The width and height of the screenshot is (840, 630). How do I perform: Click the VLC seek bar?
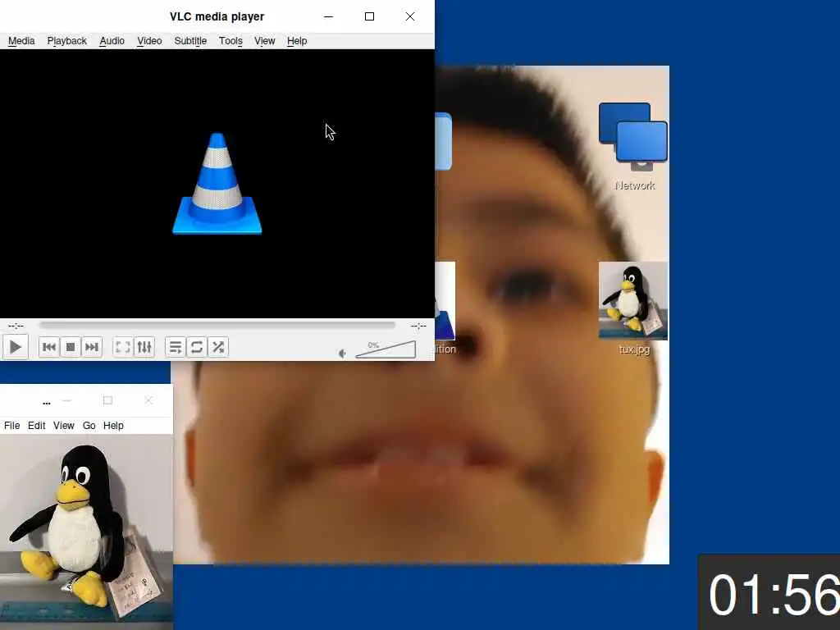(217, 325)
